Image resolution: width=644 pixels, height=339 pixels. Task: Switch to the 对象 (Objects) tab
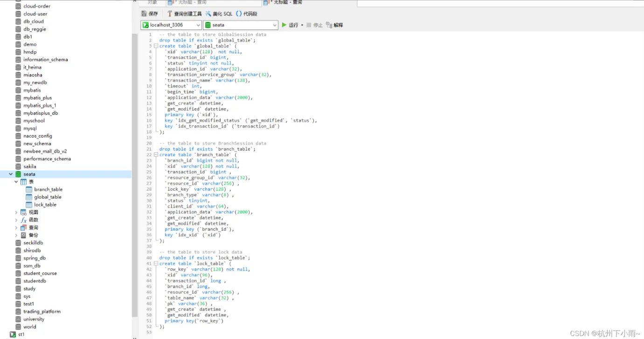tap(152, 2)
